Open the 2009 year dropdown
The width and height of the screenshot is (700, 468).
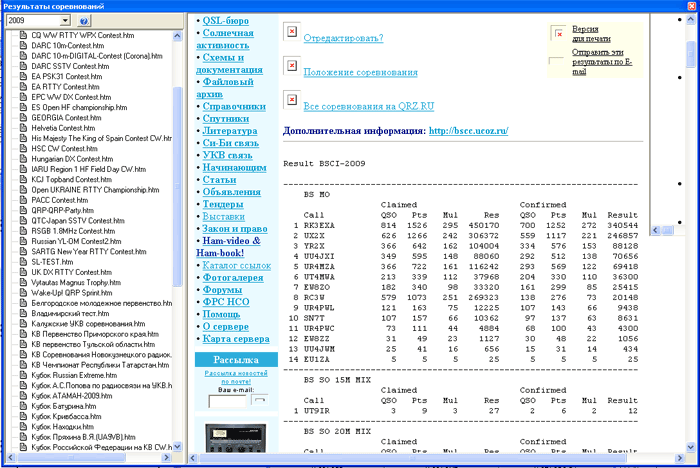point(66,21)
